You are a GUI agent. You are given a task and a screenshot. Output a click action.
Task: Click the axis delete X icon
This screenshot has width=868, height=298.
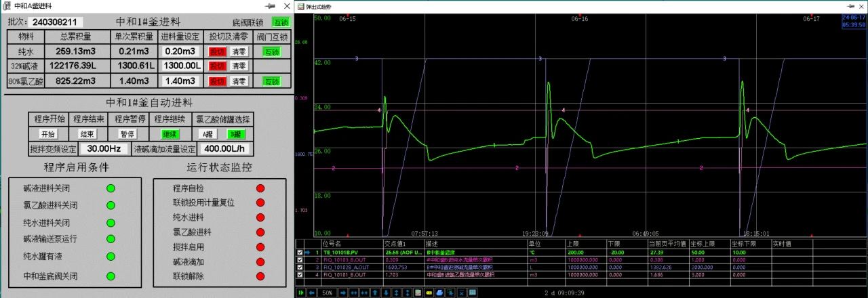pyautogui.click(x=462, y=293)
